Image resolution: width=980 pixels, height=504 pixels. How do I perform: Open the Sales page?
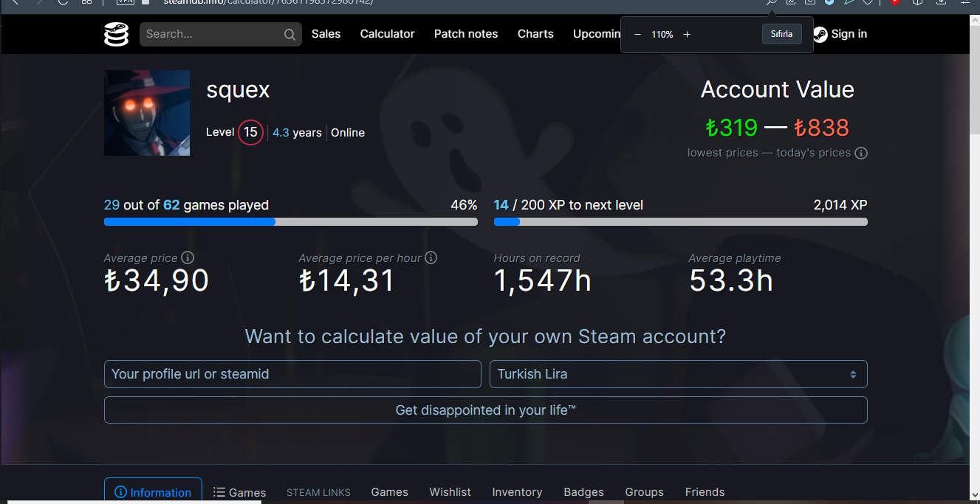326,34
